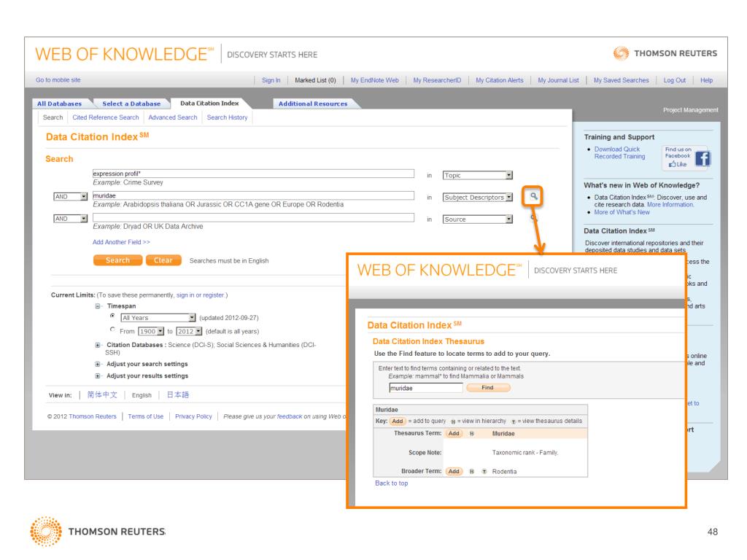
Task: Click Add Another Field link
Action: [x=121, y=242]
